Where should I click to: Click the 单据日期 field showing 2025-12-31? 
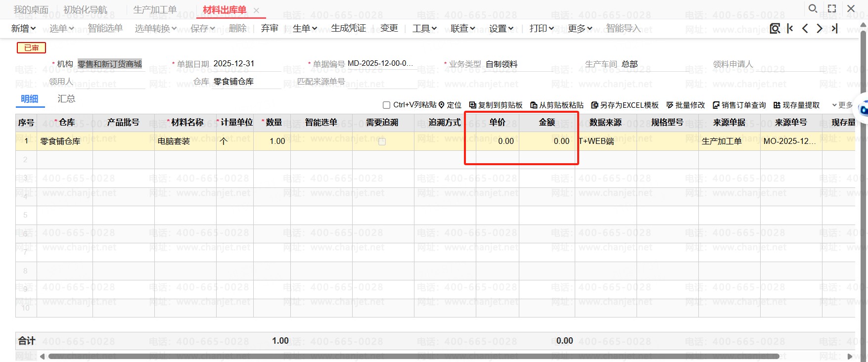point(247,64)
